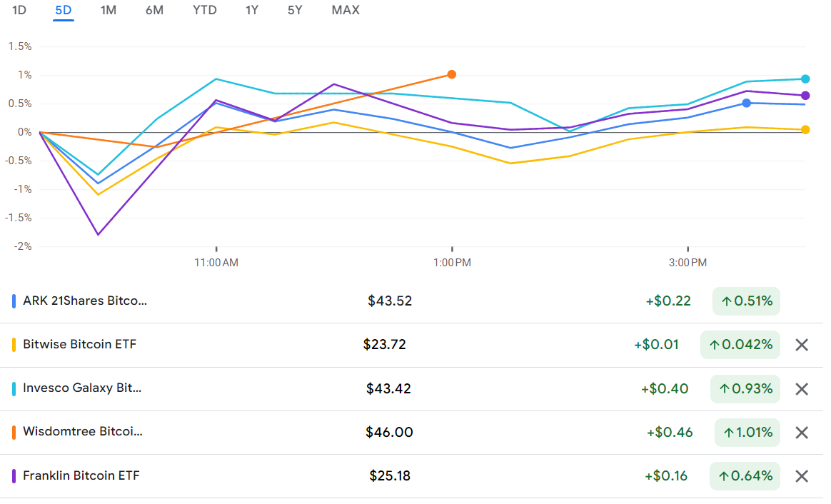Switch to the 5Y chart

[x=294, y=10]
